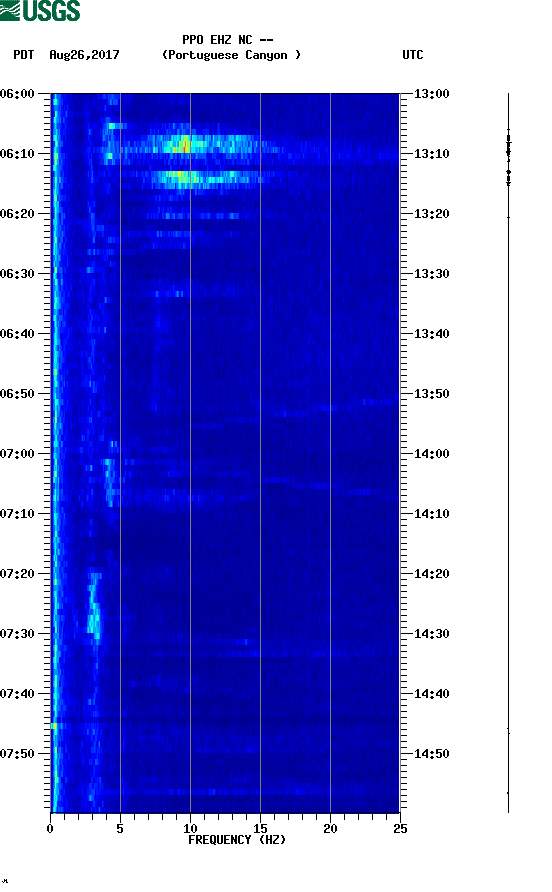552x892 pixels.
Task: Click the 07:30 PDT time label
Action: click(17, 634)
